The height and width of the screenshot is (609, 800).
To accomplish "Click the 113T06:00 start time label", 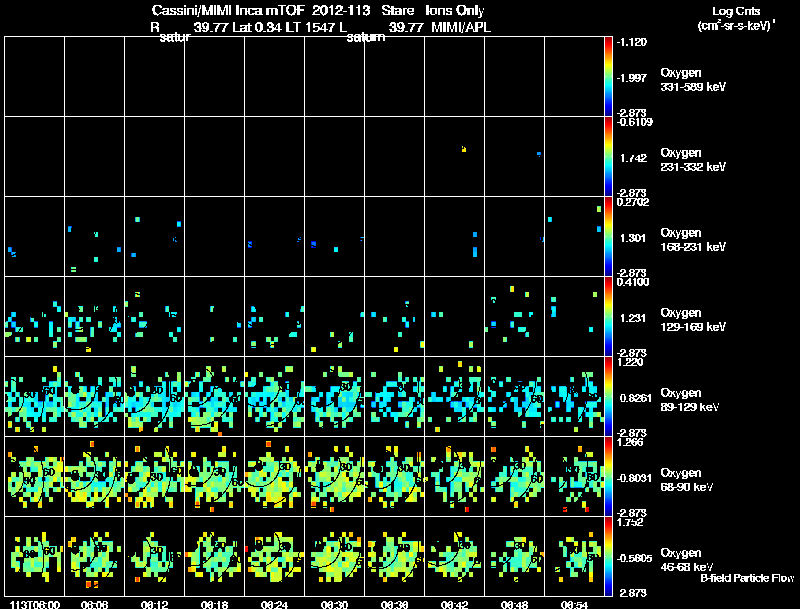I will 35,604.
